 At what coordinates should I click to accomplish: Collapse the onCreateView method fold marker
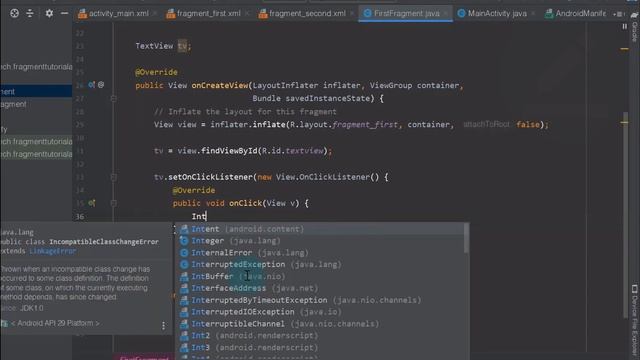(113, 98)
